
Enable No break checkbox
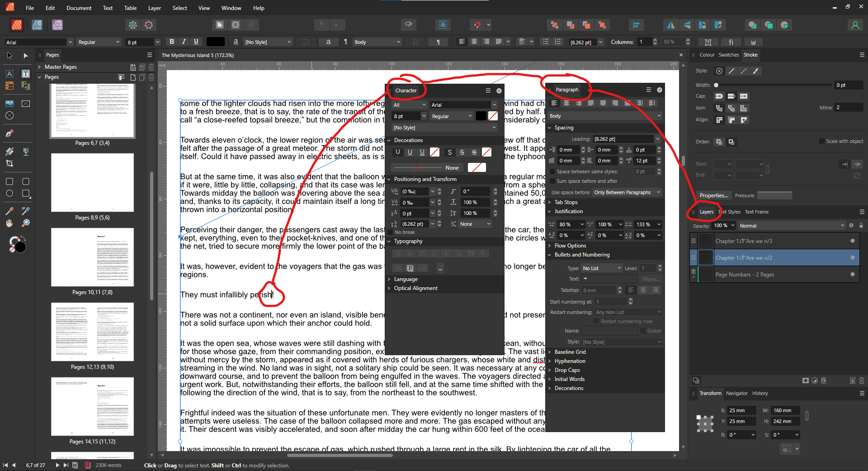click(x=391, y=232)
